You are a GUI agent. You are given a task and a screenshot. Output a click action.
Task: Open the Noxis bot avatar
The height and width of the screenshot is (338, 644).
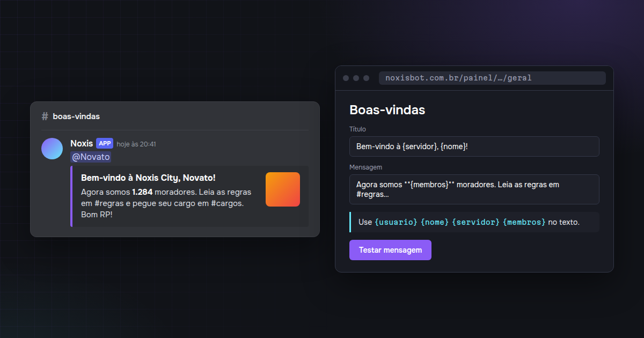click(52, 149)
